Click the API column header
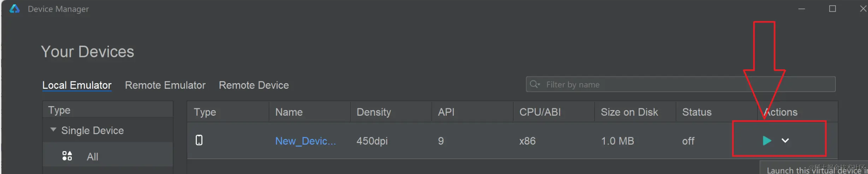868x174 pixels. (446, 112)
